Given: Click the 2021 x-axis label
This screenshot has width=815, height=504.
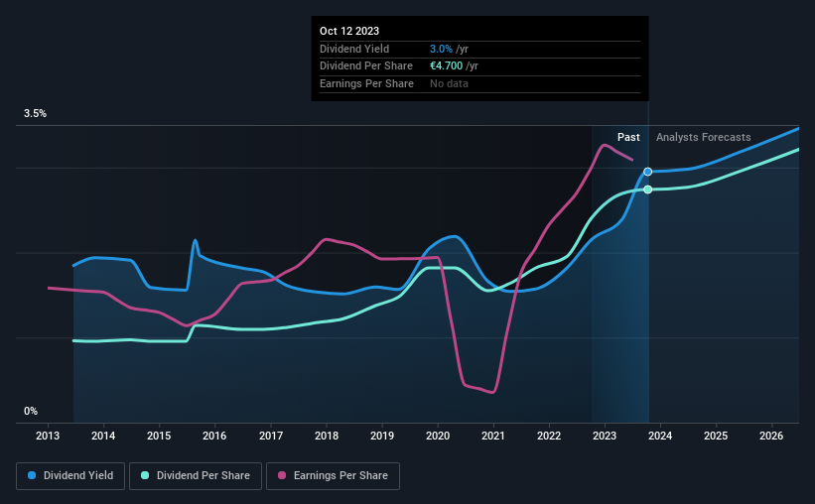Looking at the screenshot, I should pyautogui.click(x=492, y=436).
